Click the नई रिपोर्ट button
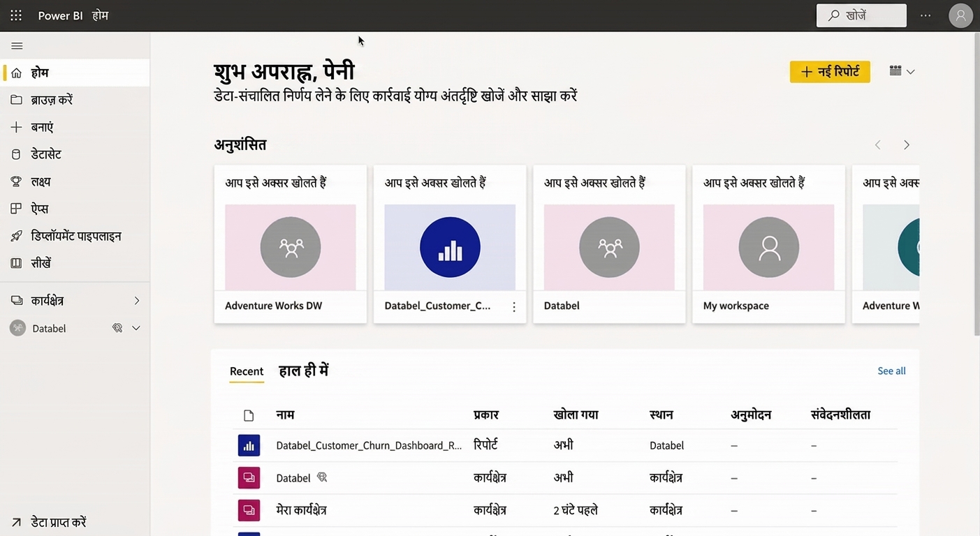Image resolution: width=980 pixels, height=536 pixels. 830,71
